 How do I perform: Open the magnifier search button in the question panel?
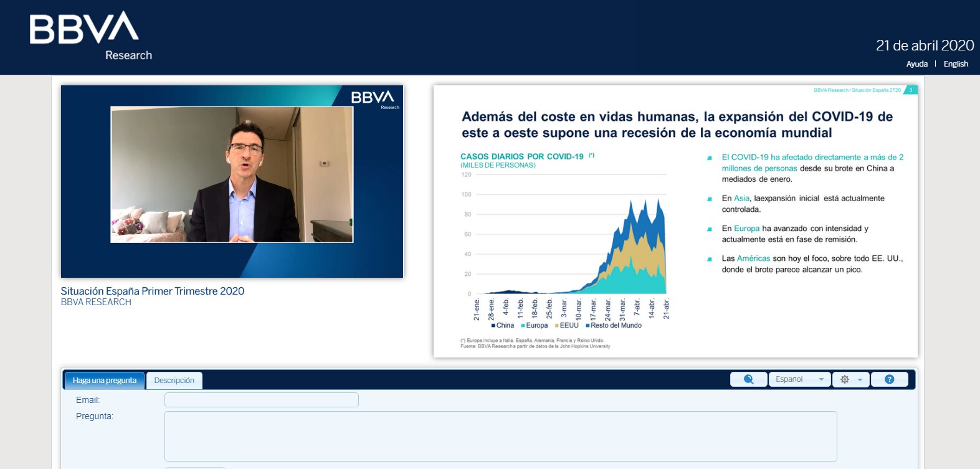[x=748, y=379]
